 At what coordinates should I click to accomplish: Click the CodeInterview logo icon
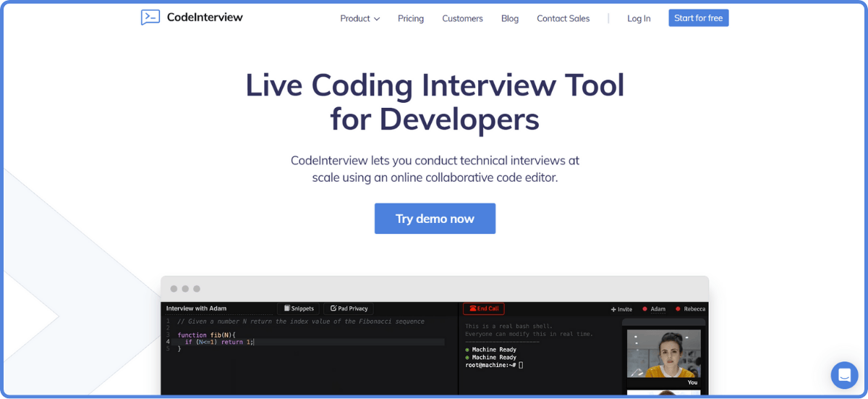point(150,17)
